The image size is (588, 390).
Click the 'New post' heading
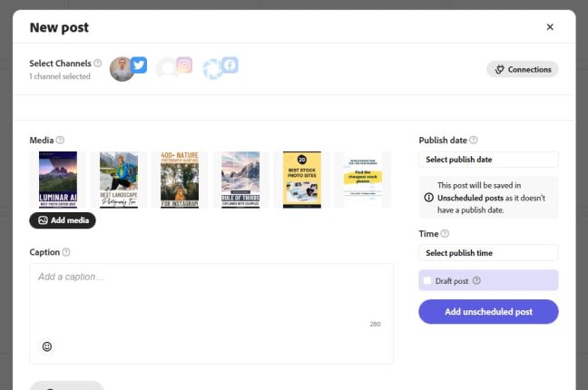[59, 27]
